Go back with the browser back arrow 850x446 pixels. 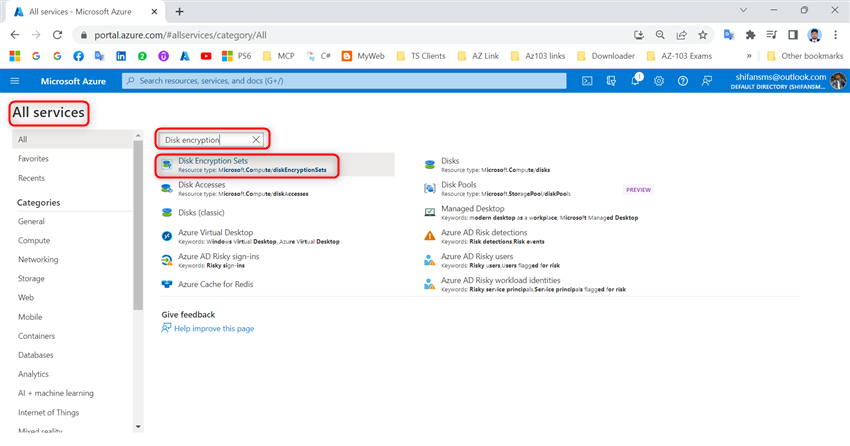15,35
